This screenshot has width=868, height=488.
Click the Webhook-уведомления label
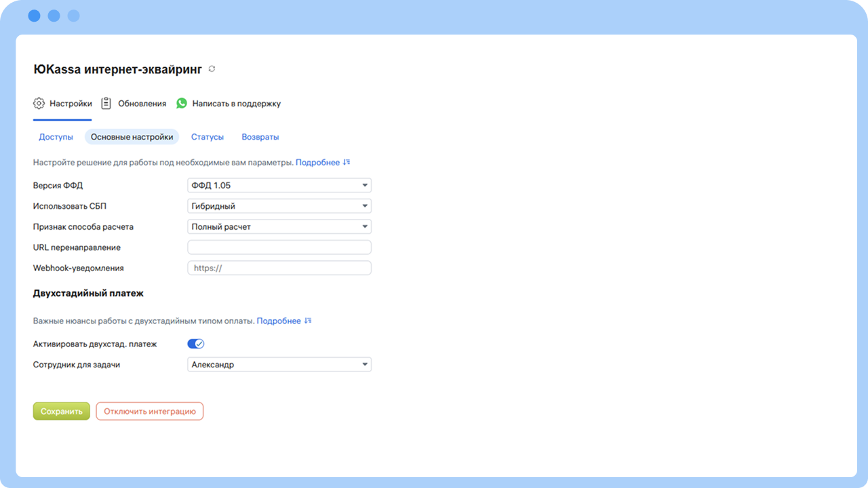point(79,268)
